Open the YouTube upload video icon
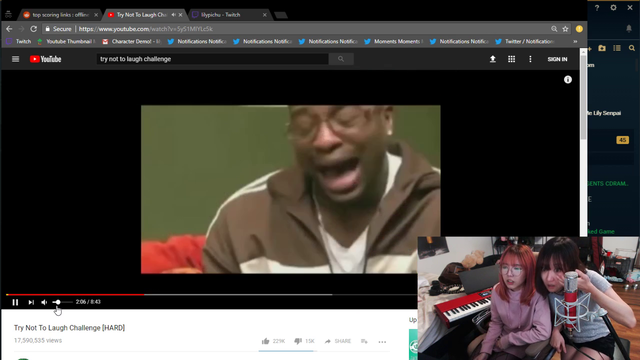The width and height of the screenshot is (640, 360). (493, 59)
